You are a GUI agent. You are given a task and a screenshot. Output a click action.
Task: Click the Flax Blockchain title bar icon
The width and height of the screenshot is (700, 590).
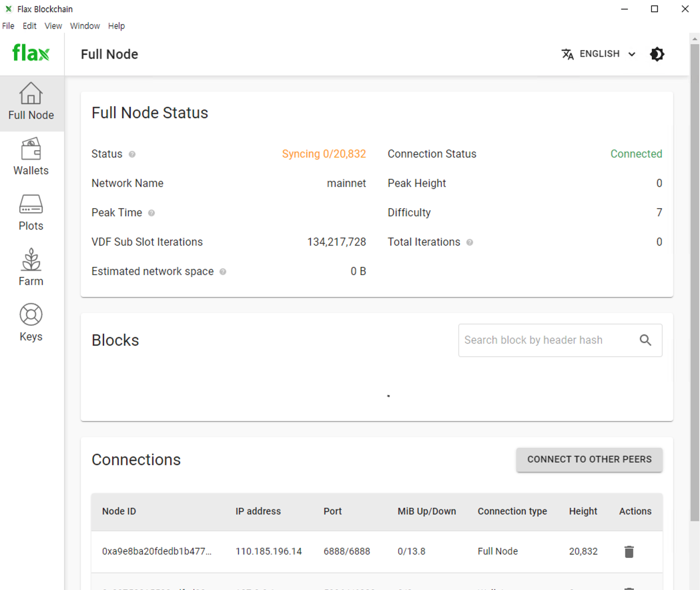tap(9, 9)
